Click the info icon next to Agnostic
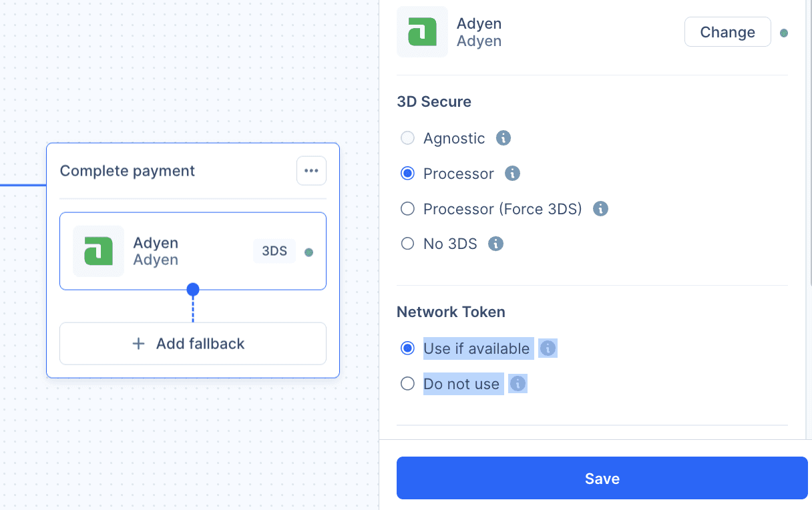Image resolution: width=812 pixels, height=510 pixels. tap(503, 138)
